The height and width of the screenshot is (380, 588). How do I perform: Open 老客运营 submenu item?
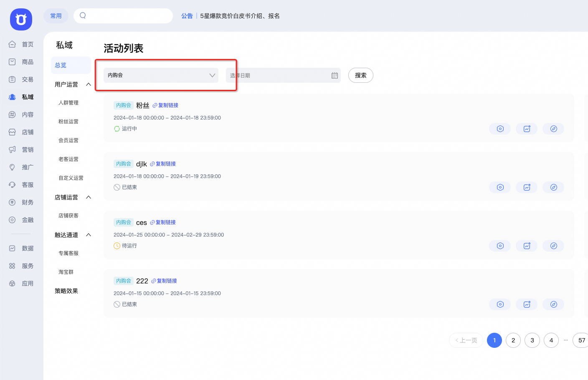pyautogui.click(x=68, y=159)
